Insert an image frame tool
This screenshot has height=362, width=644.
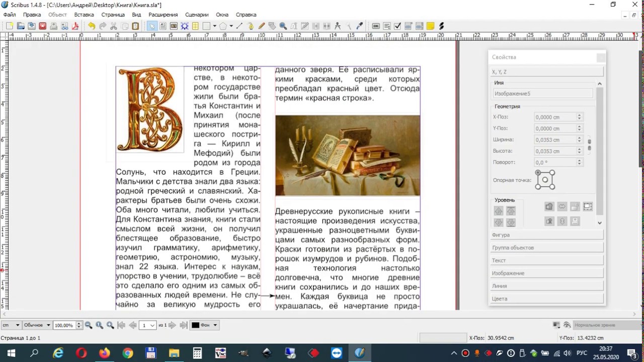[174, 26]
